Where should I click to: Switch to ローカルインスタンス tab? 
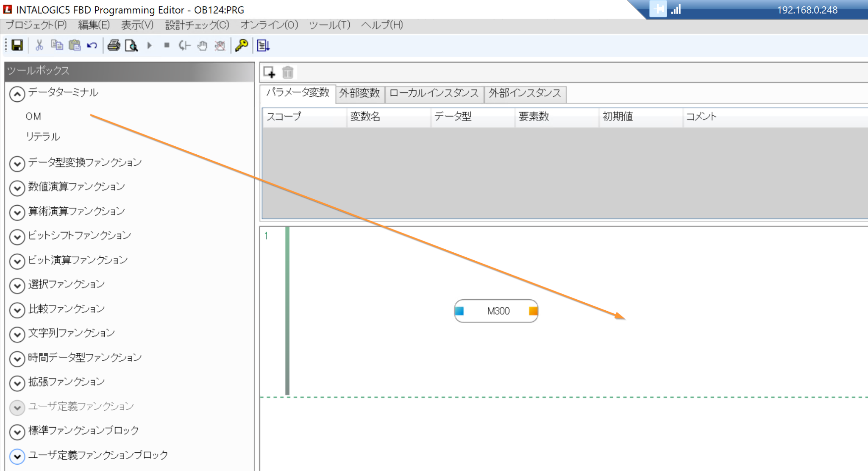coord(434,93)
